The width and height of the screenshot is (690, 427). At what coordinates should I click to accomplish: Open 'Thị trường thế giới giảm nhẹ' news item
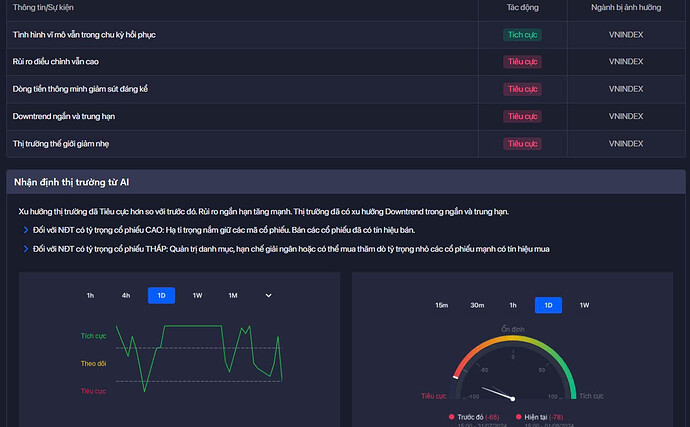pos(62,144)
